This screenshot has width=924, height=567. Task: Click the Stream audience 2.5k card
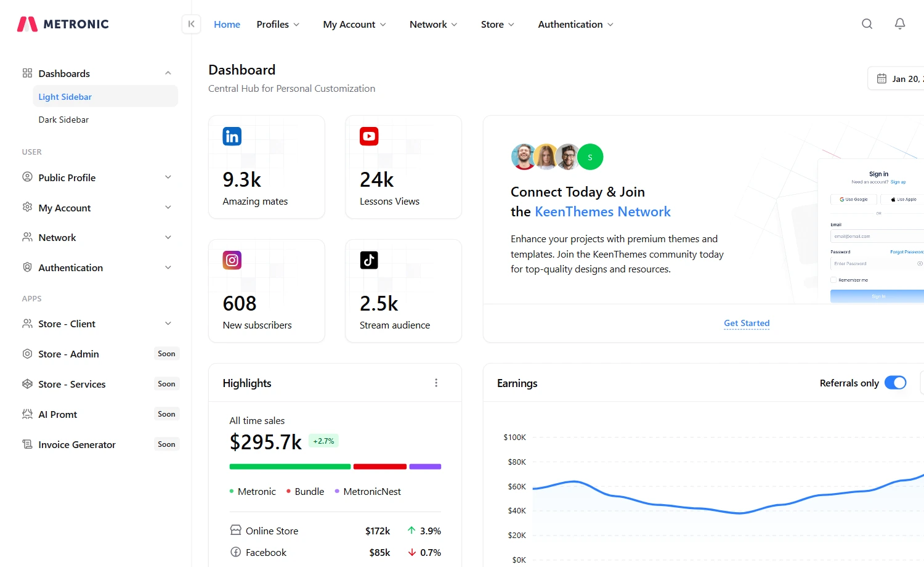403,291
